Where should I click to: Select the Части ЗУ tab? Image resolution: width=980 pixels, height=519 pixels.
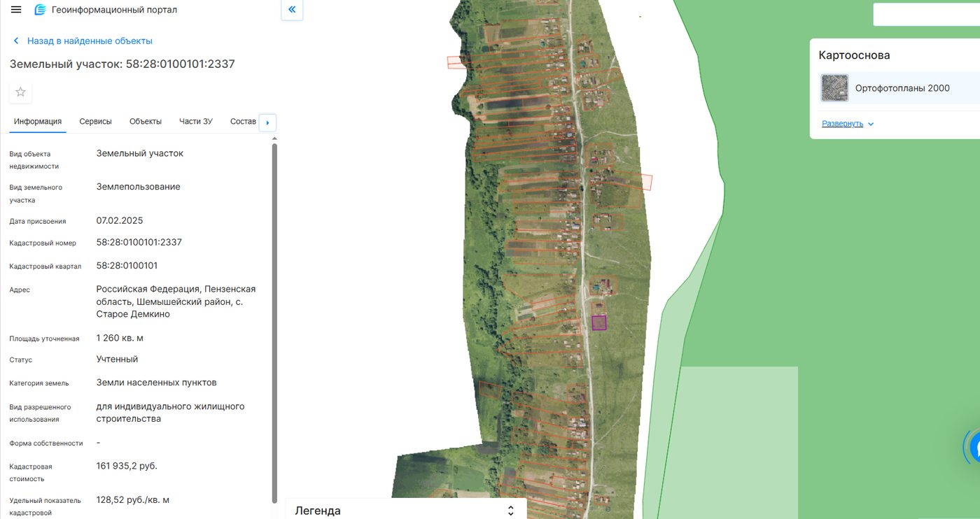coord(196,121)
